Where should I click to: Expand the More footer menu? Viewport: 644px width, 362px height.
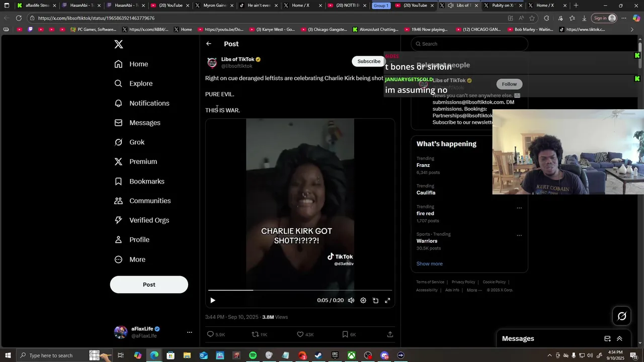pyautogui.click(x=474, y=290)
